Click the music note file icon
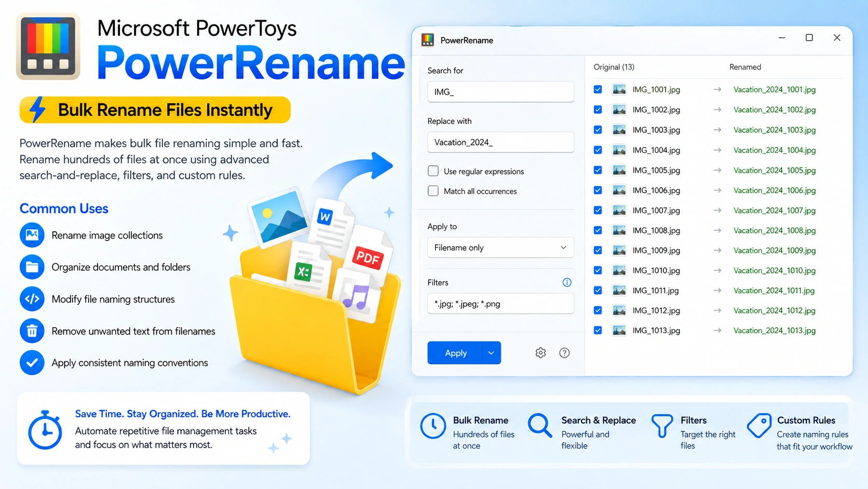 point(356,296)
